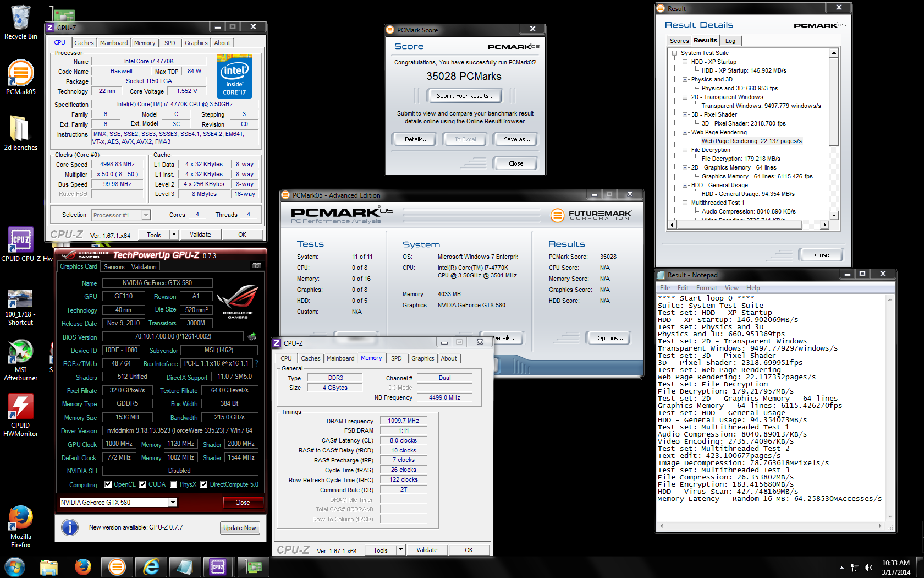The image size is (924, 578).
Task: Select the CPUID CPU-Z desktop shortcut
Action: point(22,244)
